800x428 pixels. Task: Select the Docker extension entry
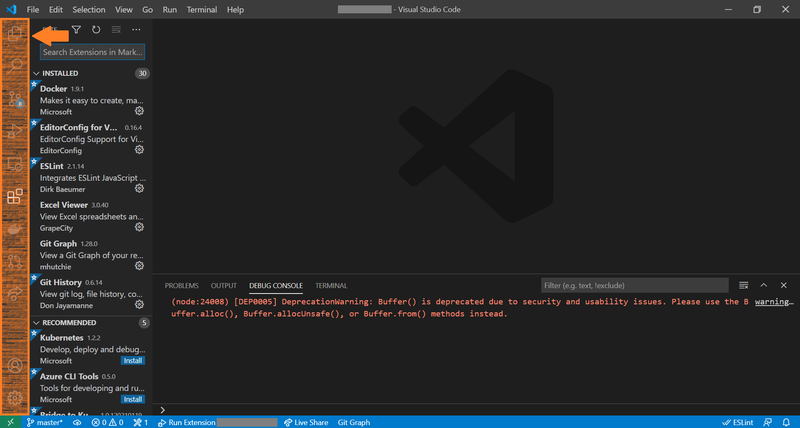[x=91, y=99]
